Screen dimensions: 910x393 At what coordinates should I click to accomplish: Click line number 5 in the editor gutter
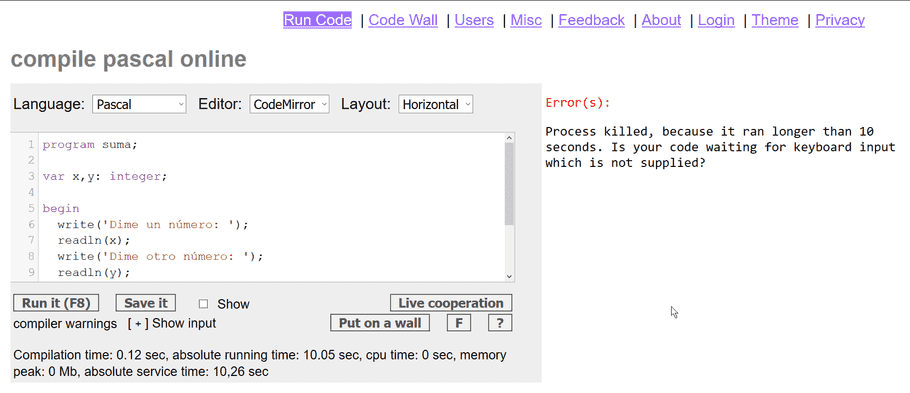(x=31, y=208)
